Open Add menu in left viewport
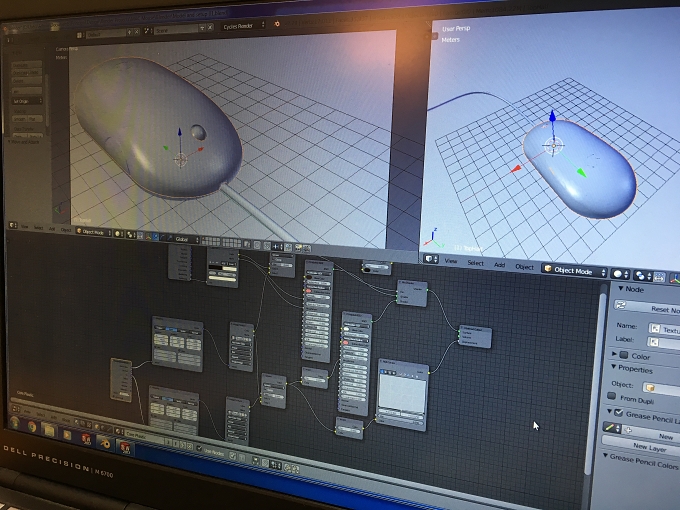680x510 pixels. click(x=52, y=229)
